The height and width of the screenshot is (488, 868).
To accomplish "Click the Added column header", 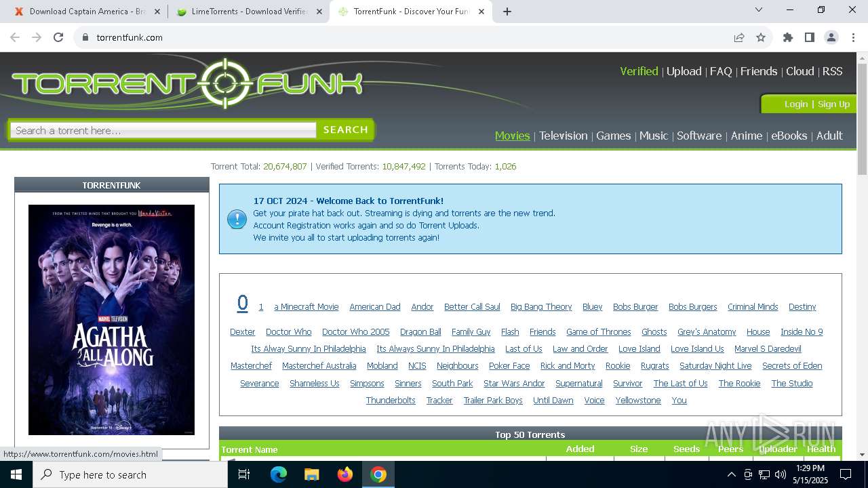I will tap(580, 449).
